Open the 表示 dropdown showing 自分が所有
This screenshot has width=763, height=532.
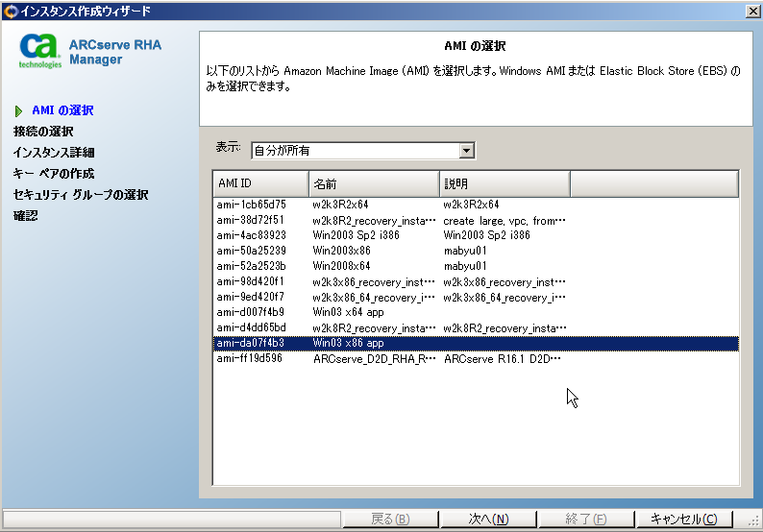(x=362, y=150)
